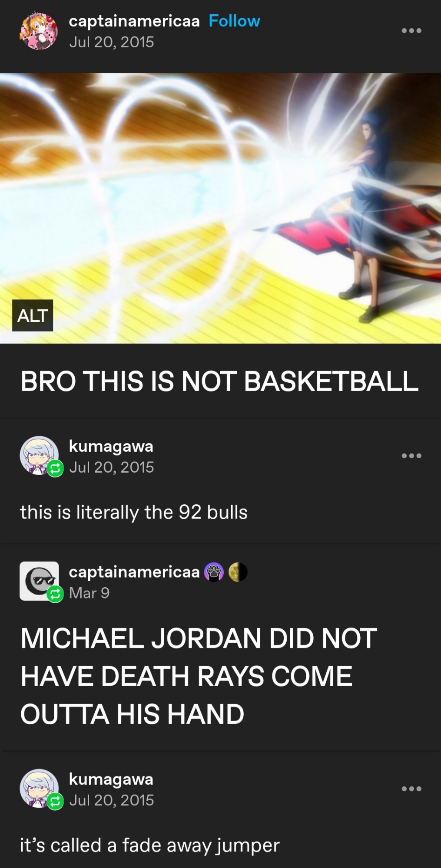Open the Mar 9 reblog timestamp
Screen dimensions: 441x868
click(89, 593)
